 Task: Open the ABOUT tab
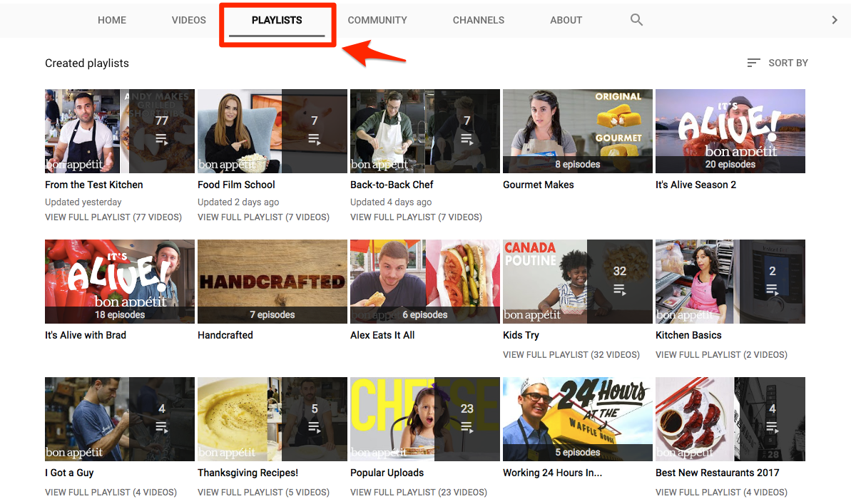tap(566, 20)
